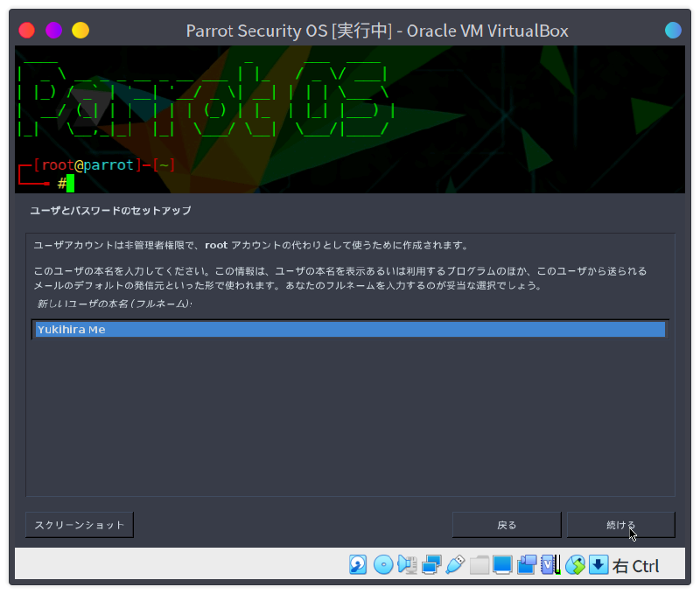Focus the full name field containing Yukihira Me
700x594 pixels.
(x=350, y=330)
